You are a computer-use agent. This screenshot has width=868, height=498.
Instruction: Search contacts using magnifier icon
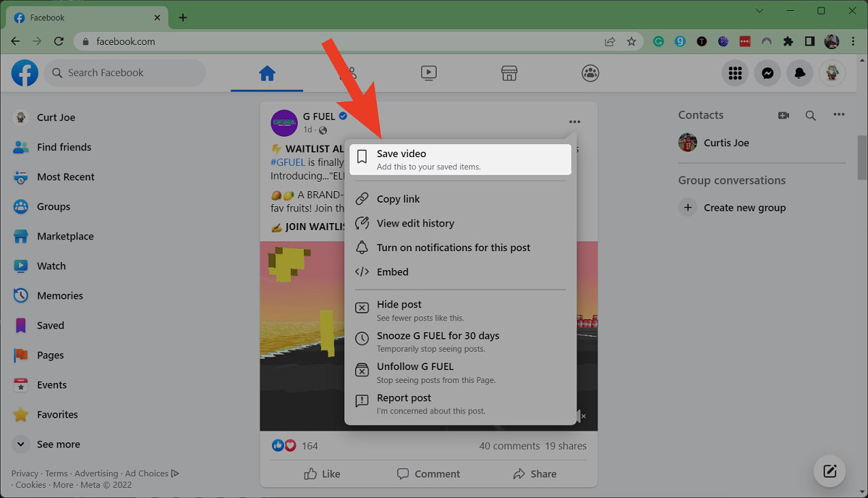811,115
